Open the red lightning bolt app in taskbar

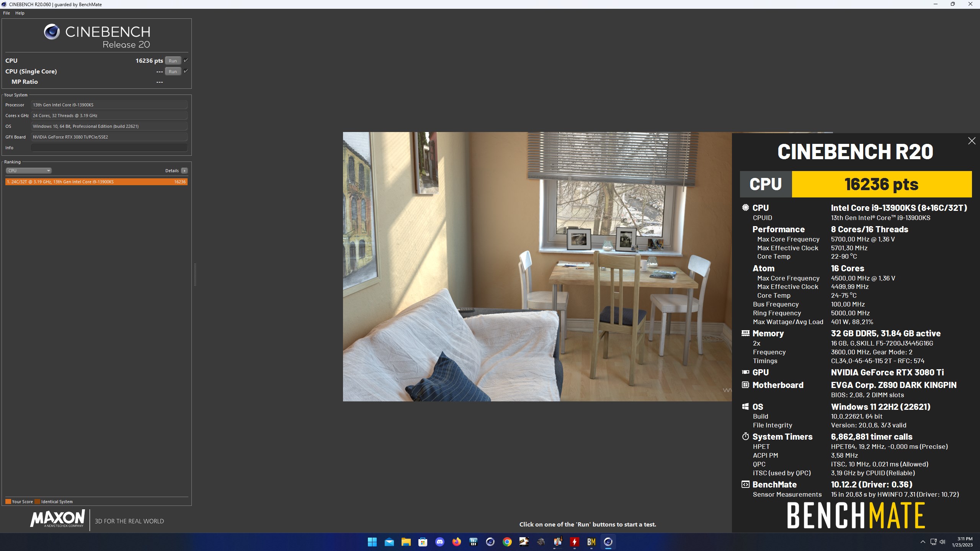tap(575, 542)
